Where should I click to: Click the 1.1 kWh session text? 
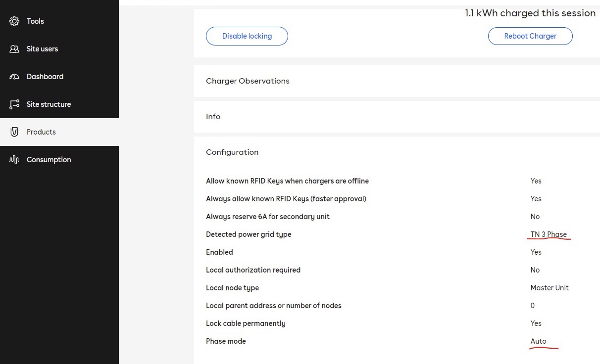pos(530,13)
